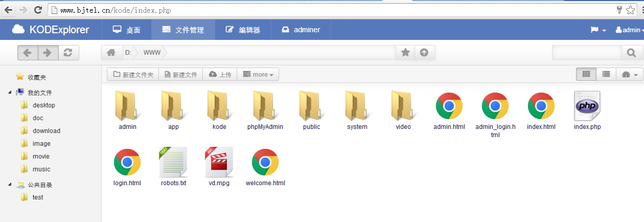Open the 桌面 tab
The image size is (644, 222).
pyautogui.click(x=127, y=30)
